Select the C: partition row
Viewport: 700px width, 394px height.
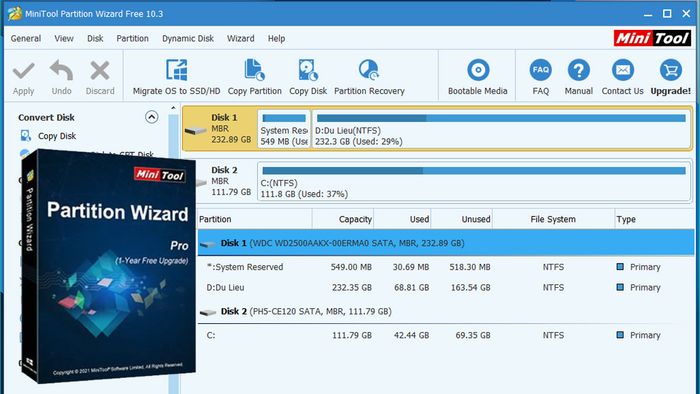446,335
